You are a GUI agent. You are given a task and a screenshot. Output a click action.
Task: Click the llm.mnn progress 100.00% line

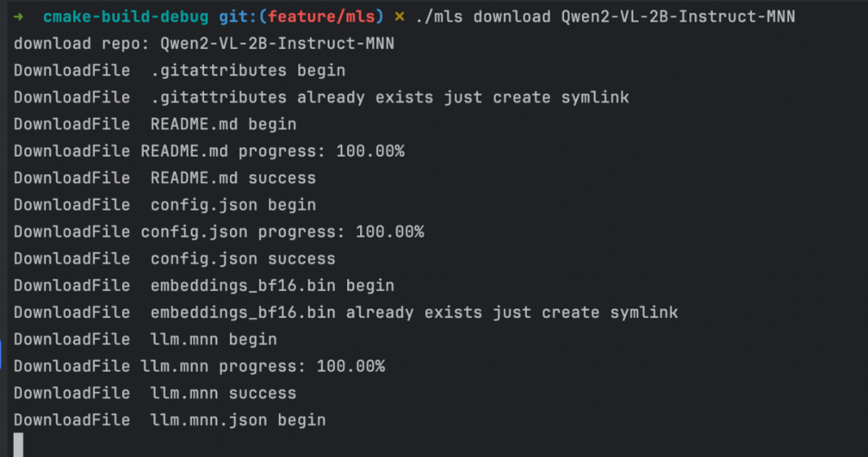coord(199,366)
